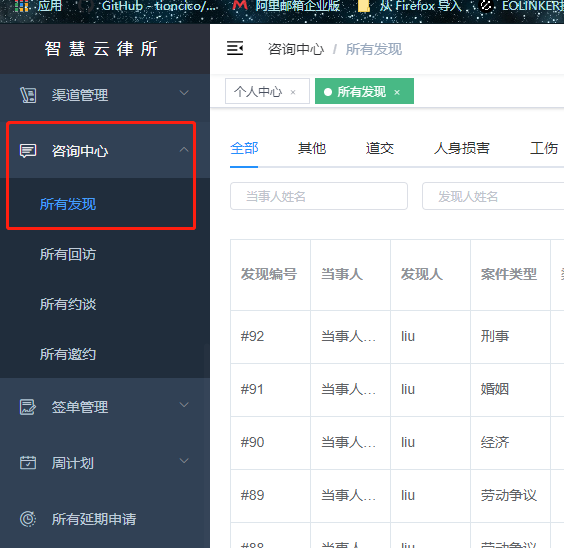The image size is (564, 548).
Task: Switch to the 人身损害 tab
Action: coord(462,148)
